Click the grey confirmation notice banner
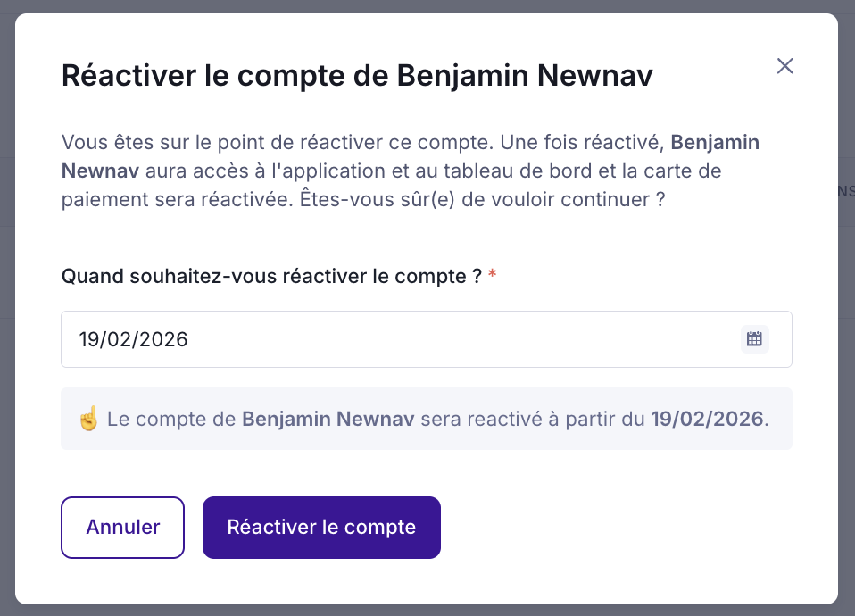This screenshot has height=616, width=855. (x=426, y=418)
